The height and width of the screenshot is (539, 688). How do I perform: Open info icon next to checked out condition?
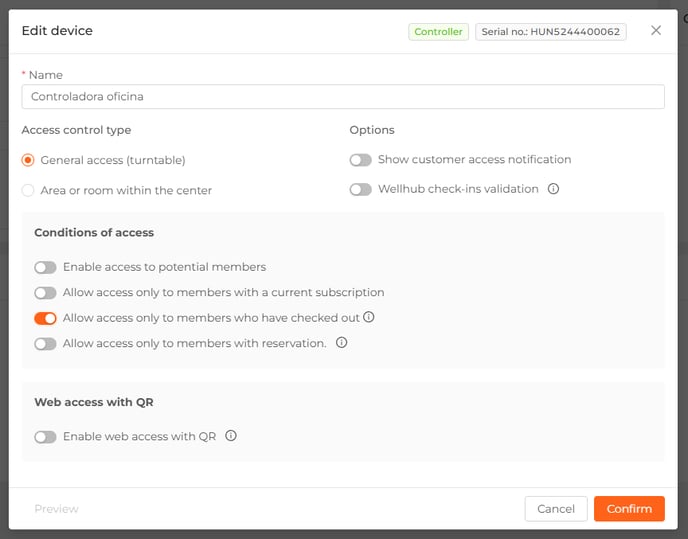(x=369, y=317)
